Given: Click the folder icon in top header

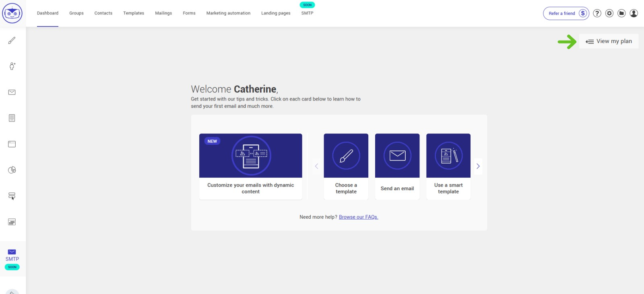Looking at the screenshot, I should click(x=621, y=13).
